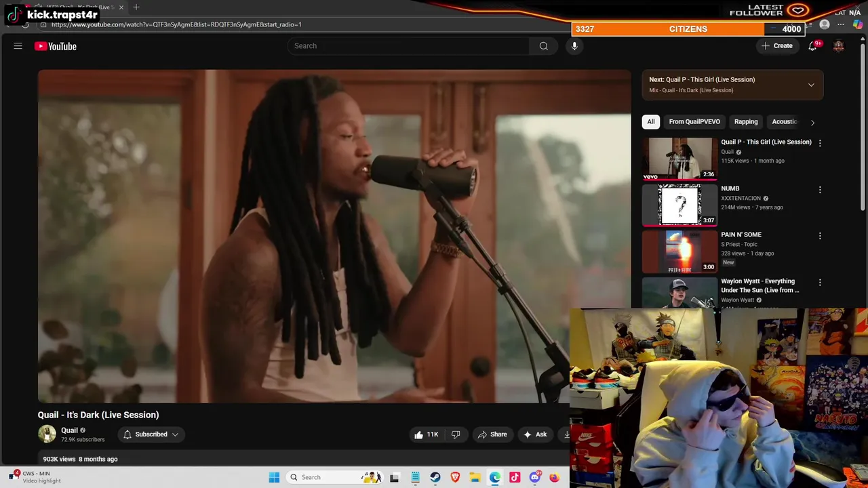
Task: Open the Copilot sidebar icon
Action: coord(858,24)
